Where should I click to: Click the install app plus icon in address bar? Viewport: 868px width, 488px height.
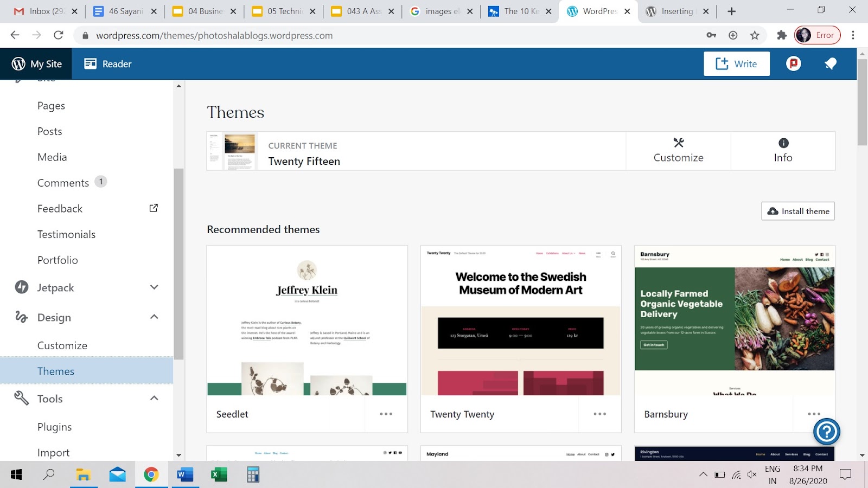click(x=733, y=35)
